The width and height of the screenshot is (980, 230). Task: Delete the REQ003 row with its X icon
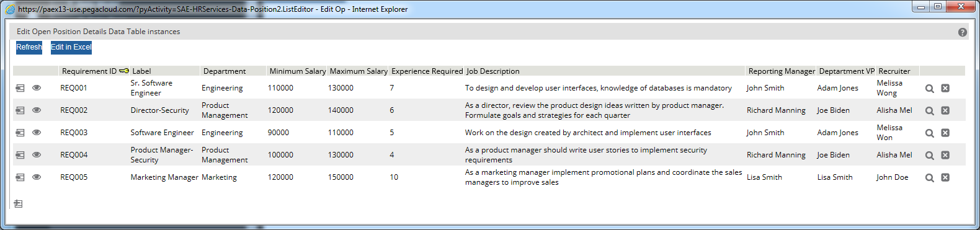pos(945,133)
